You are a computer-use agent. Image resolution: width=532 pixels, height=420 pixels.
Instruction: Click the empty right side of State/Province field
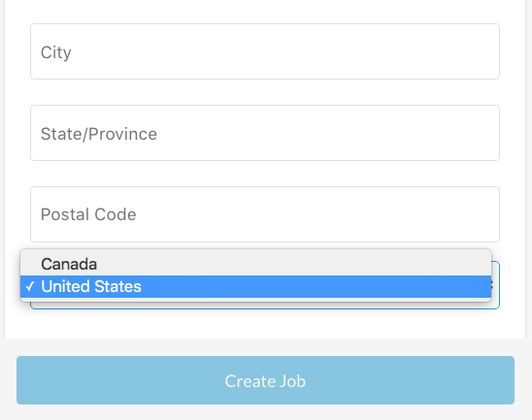(x=373, y=133)
